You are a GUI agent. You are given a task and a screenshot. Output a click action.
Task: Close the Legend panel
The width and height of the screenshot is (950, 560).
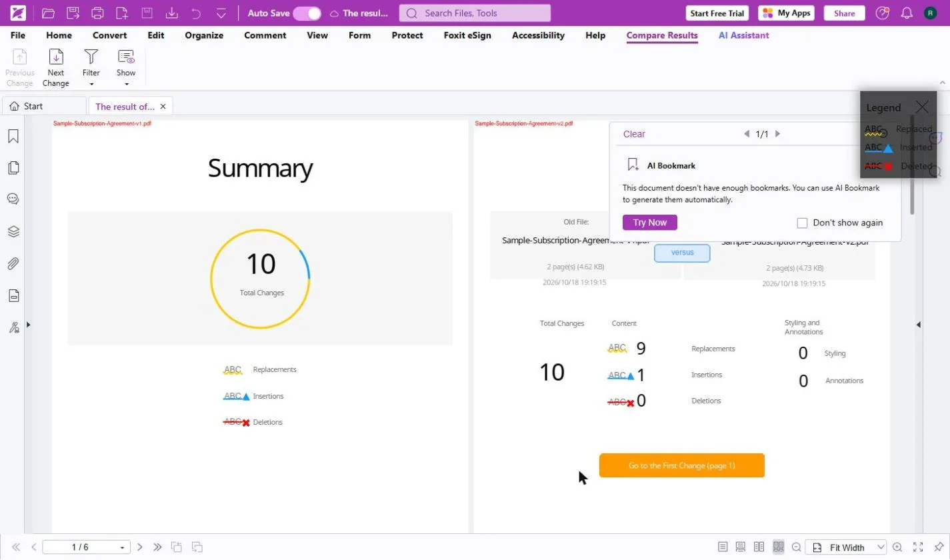point(922,107)
